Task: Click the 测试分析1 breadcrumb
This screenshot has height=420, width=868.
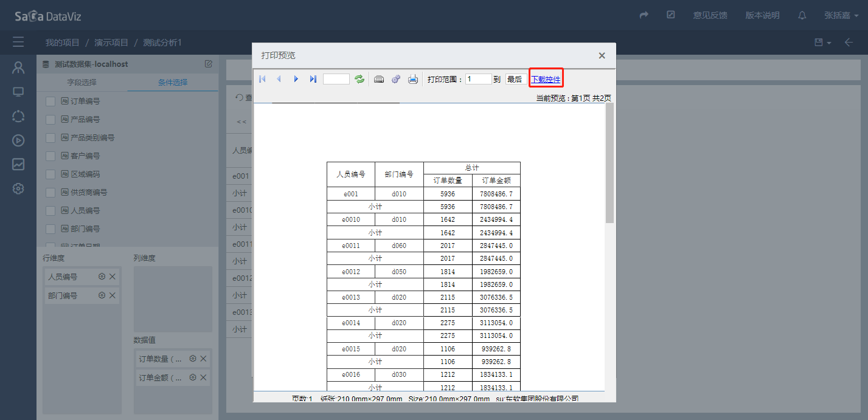Action: (x=162, y=43)
